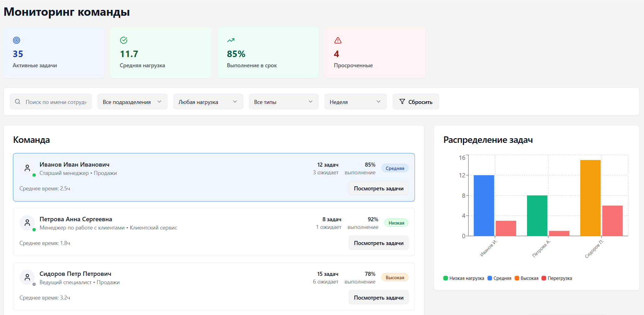Click the red warning triangle icon
The width and height of the screenshot is (644, 315).
click(338, 40)
